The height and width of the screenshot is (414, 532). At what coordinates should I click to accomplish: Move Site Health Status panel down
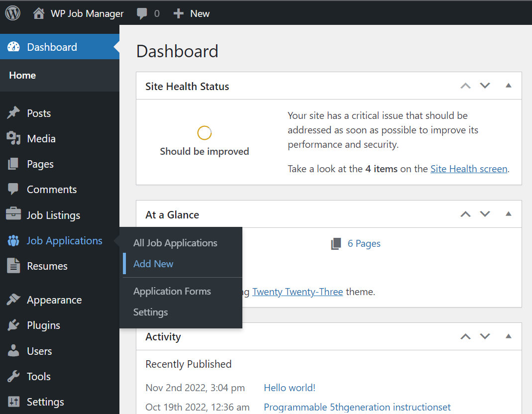click(x=485, y=86)
